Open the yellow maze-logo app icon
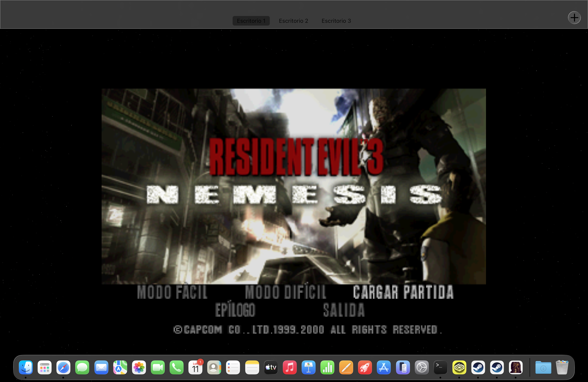This screenshot has height=382, width=588. 459,367
